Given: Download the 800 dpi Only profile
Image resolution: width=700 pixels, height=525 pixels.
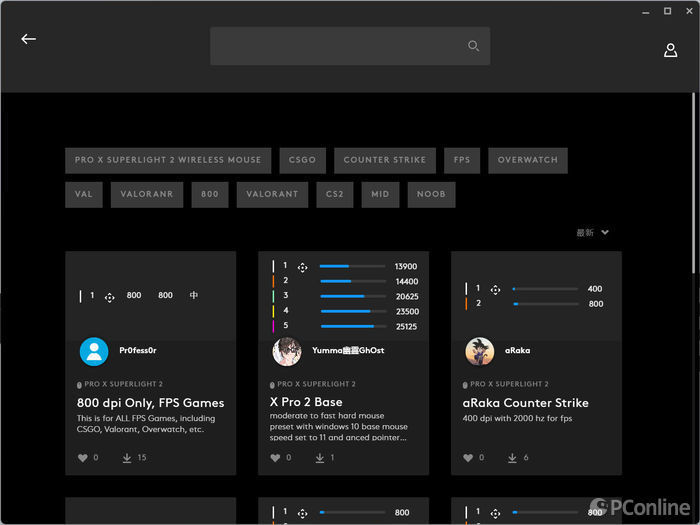Looking at the screenshot, I should point(127,458).
